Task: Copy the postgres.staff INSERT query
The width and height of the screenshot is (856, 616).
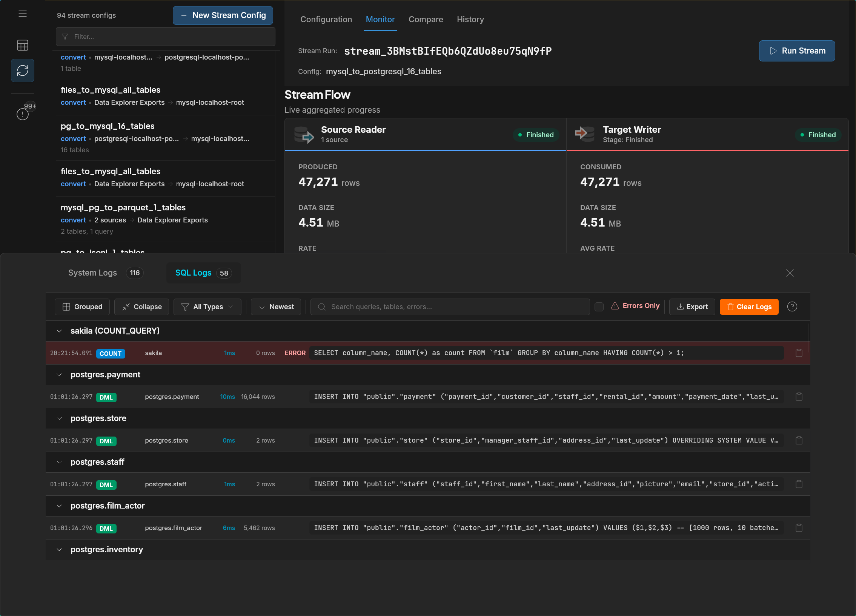Action: coord(799,484)
